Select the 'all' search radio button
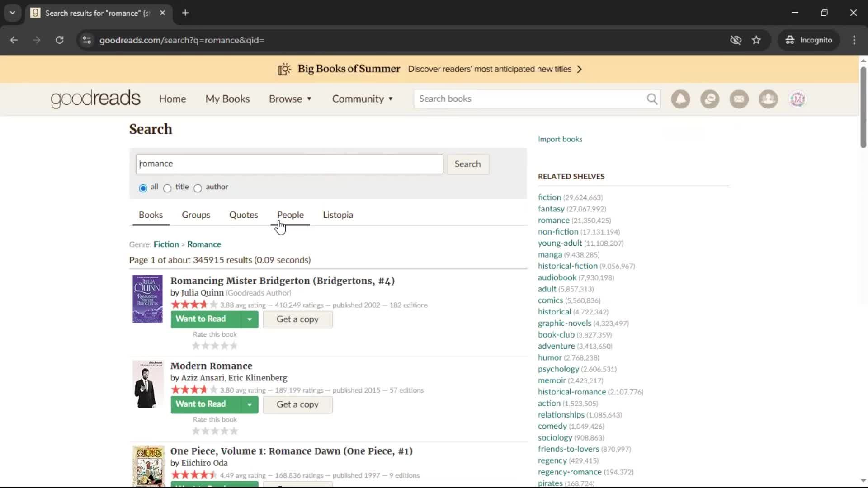 [x=143, y=188]
